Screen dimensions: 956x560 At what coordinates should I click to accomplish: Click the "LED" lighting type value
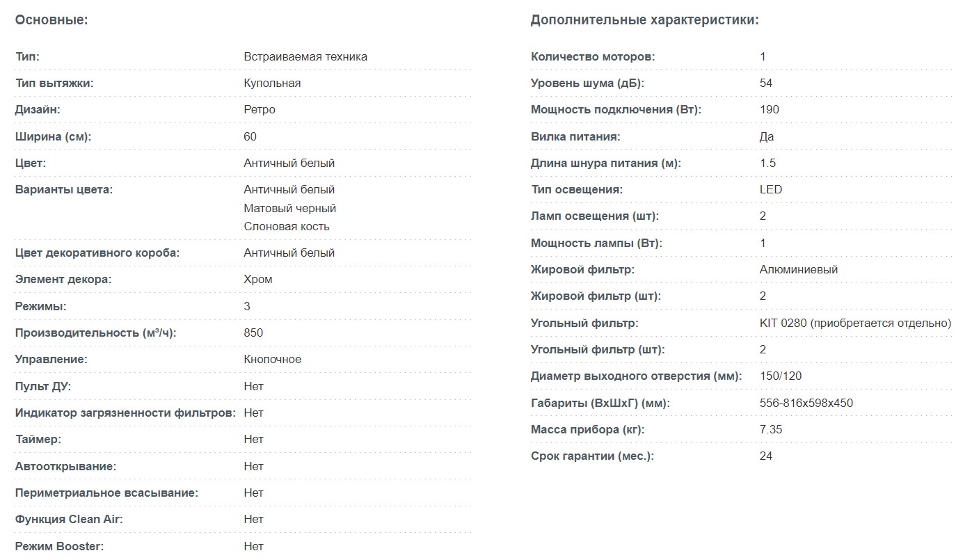click(771, 189)
